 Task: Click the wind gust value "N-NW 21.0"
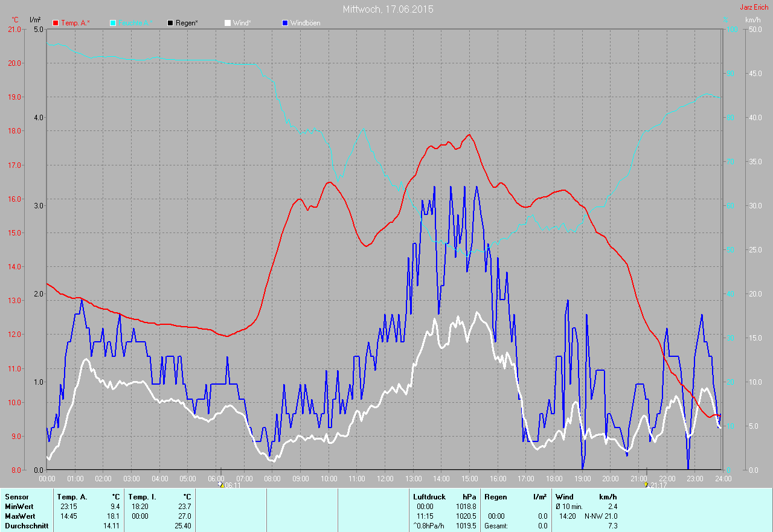601,516
